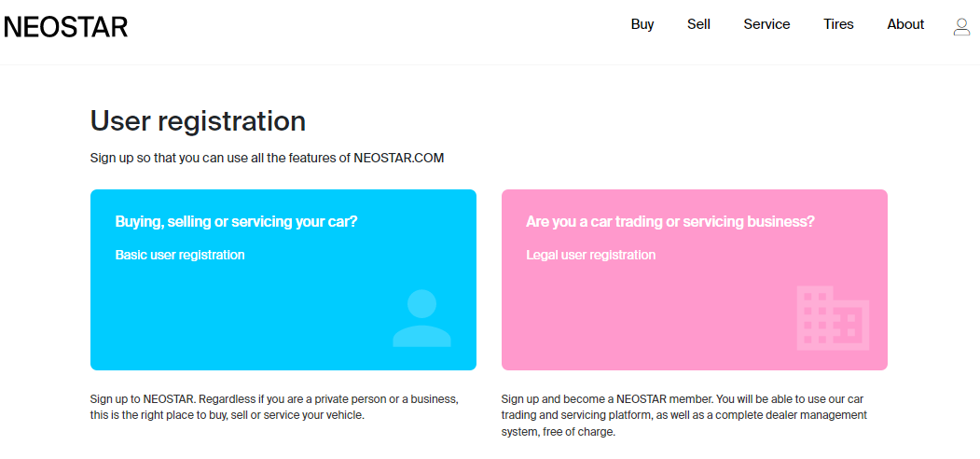
Task: Click 'Are you a car trading or servicing business?' heading
Action: point(670,221)
